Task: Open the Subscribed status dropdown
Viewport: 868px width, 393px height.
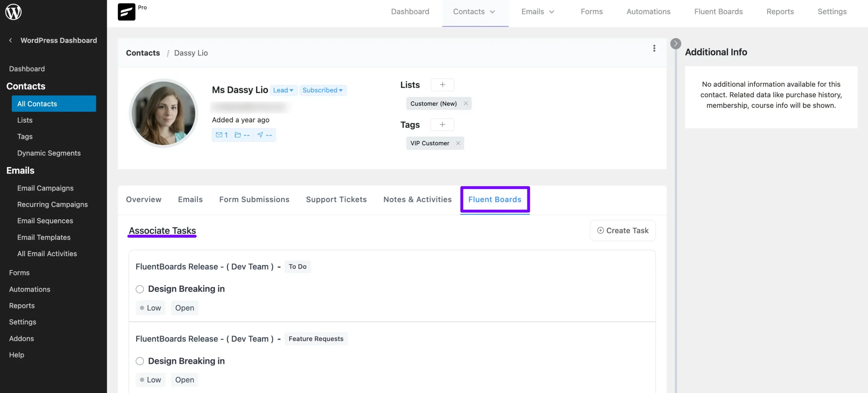Action: coord(323,90)
